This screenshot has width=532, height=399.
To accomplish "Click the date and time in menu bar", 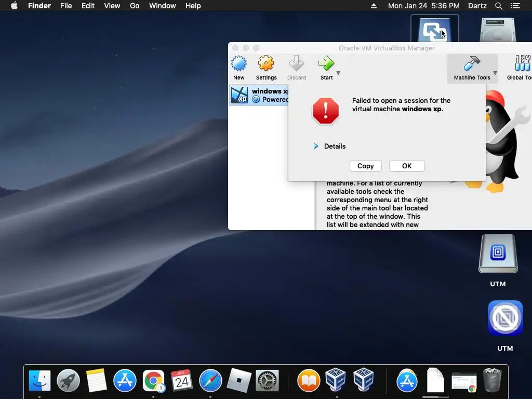I will point(424,6).
